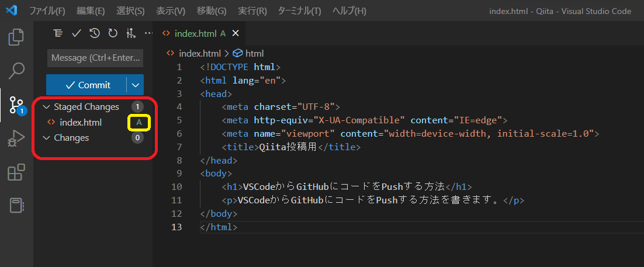Image resolution: width=644 pixels, height=267 pixels.
Task: Click line number 1 in the gutter
Action: tap(179, 67)
